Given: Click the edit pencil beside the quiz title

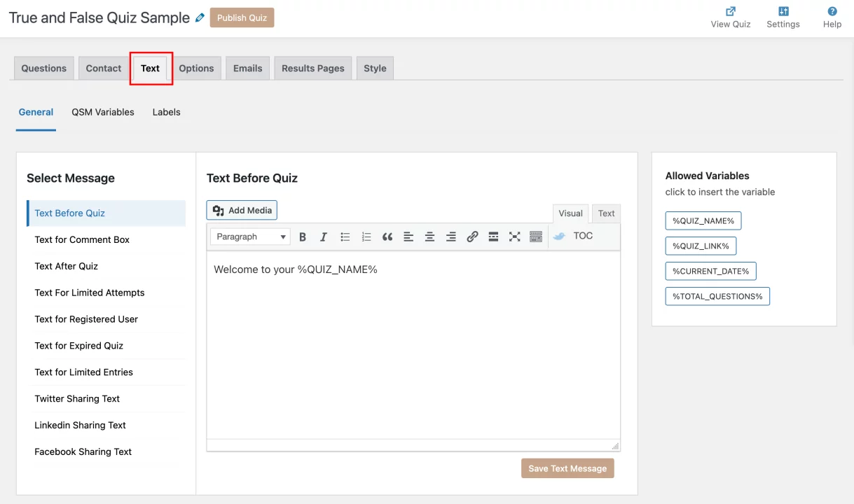Looking at the screenshot, I should (x=200, y=17).
